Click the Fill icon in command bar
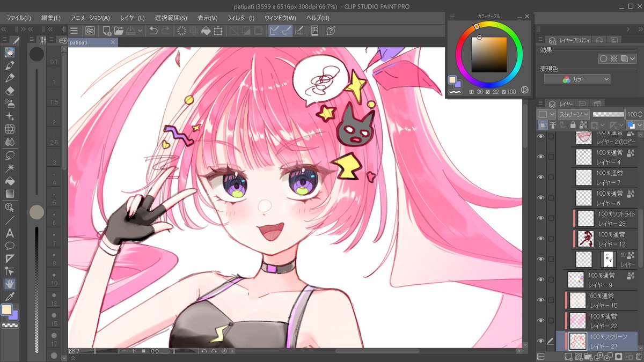The width and height of the screenshot is (644, 362). coord(206,31)
